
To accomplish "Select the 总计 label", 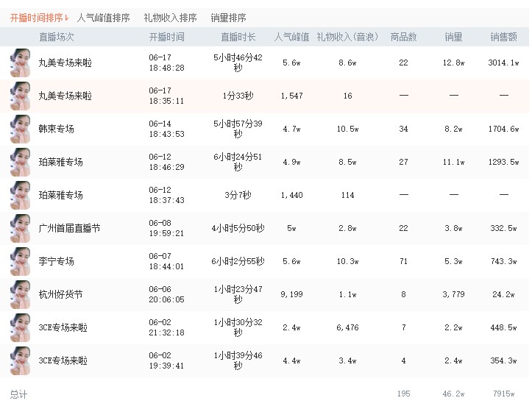I will pos(18,394).
